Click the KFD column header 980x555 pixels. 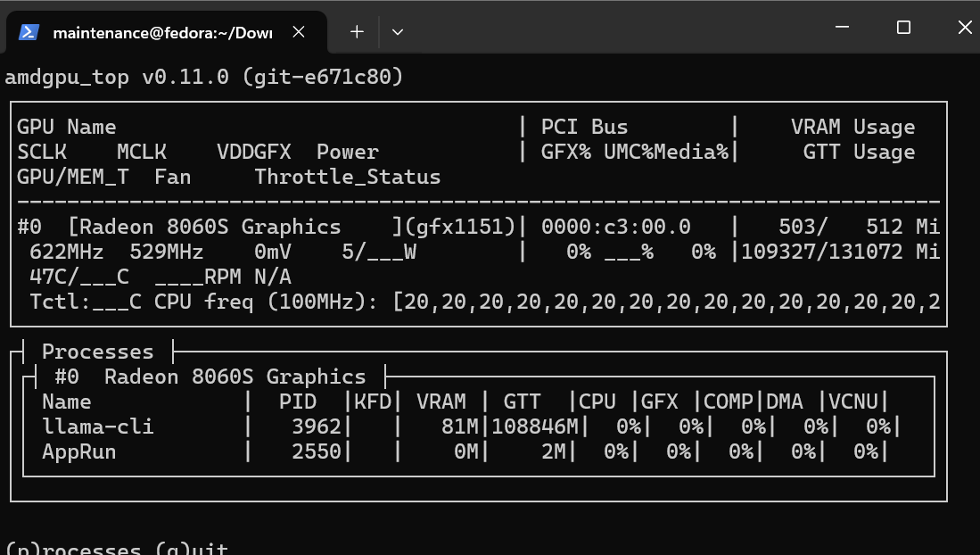(x=373, y=402)
